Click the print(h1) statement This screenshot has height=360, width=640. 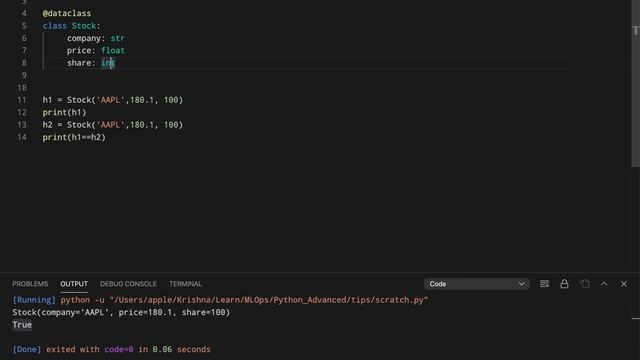tap(64, 112)
